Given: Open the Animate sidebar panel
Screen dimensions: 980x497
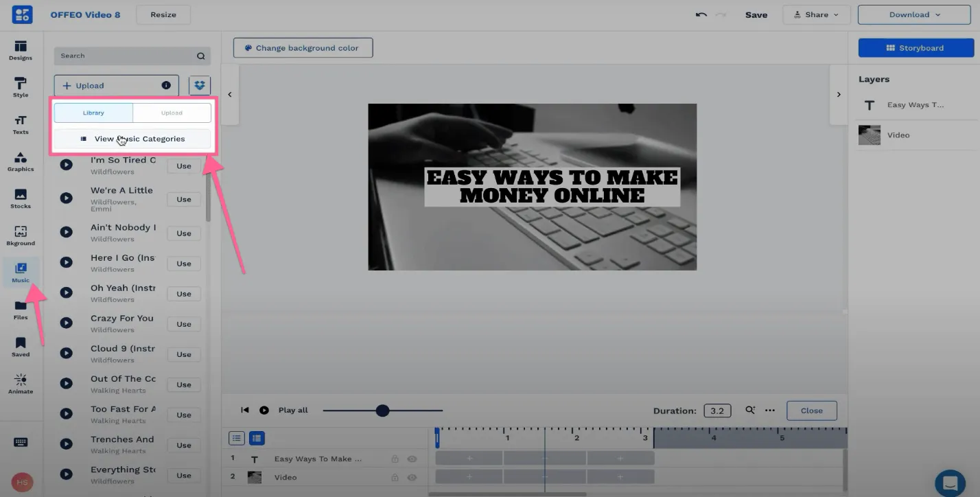Looking at the screenshot, I should pos(21,384).
